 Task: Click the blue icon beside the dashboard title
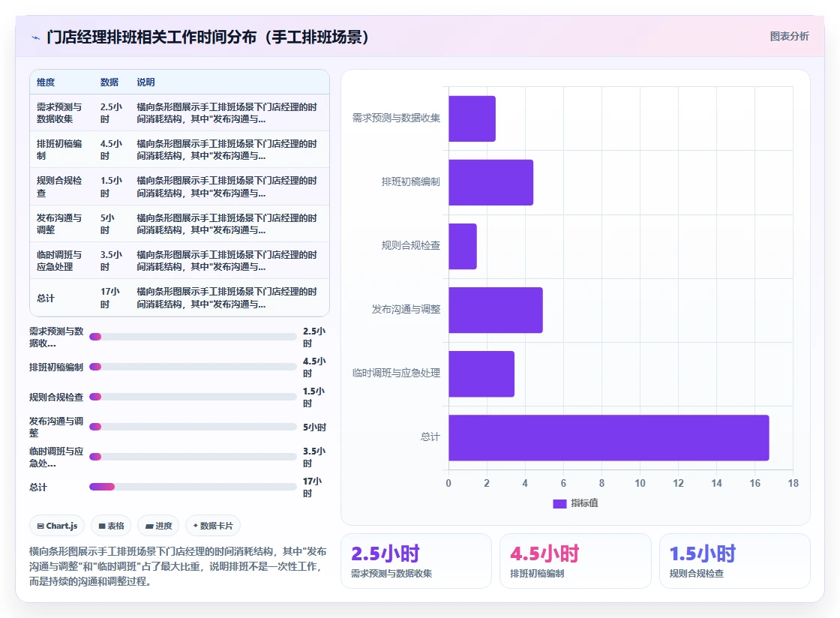point(35,37)
